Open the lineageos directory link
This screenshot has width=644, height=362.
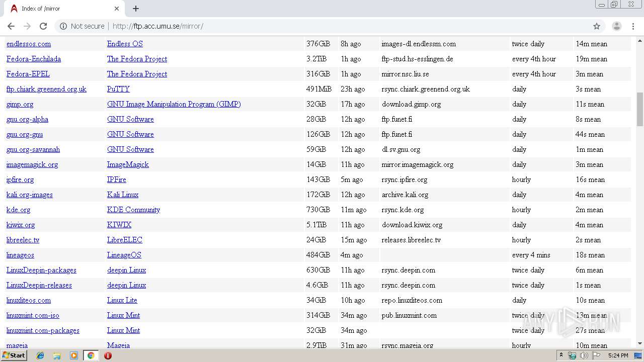[x=20, y=255]
